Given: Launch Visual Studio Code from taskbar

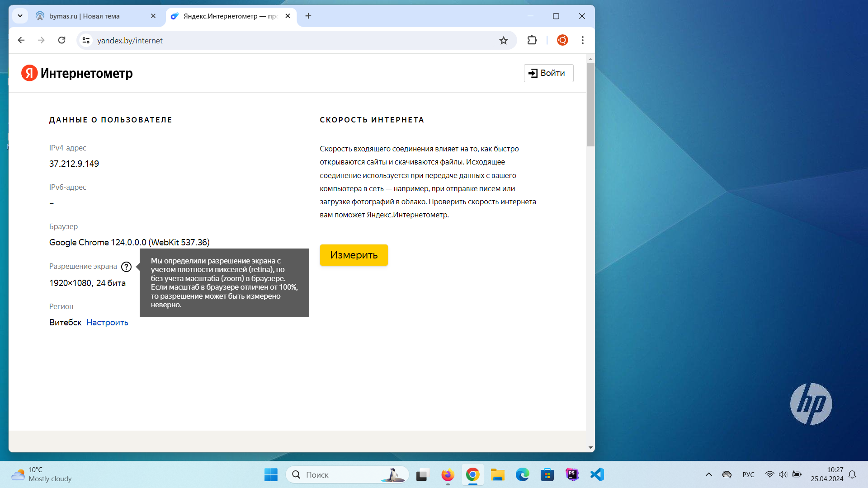Looking at the screenshot, I should point(597,474).
